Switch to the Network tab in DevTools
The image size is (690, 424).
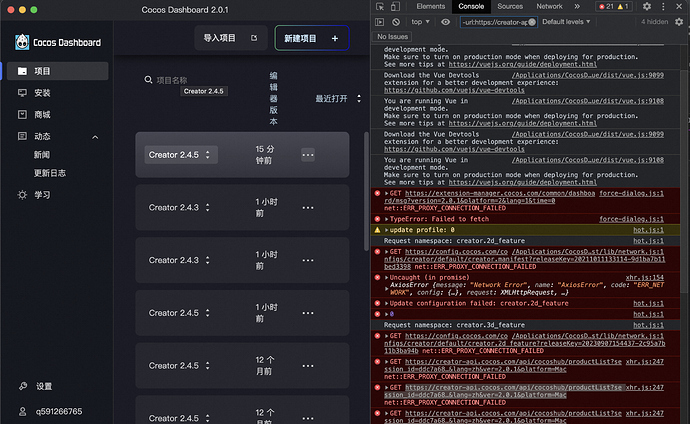(549, 7)
